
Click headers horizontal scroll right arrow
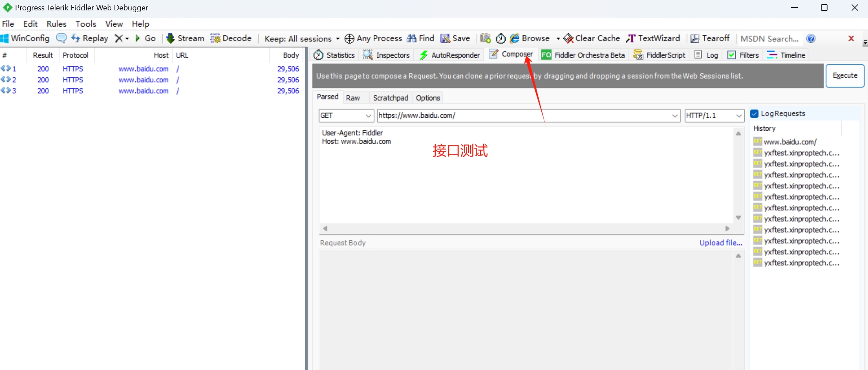point(727,229)
